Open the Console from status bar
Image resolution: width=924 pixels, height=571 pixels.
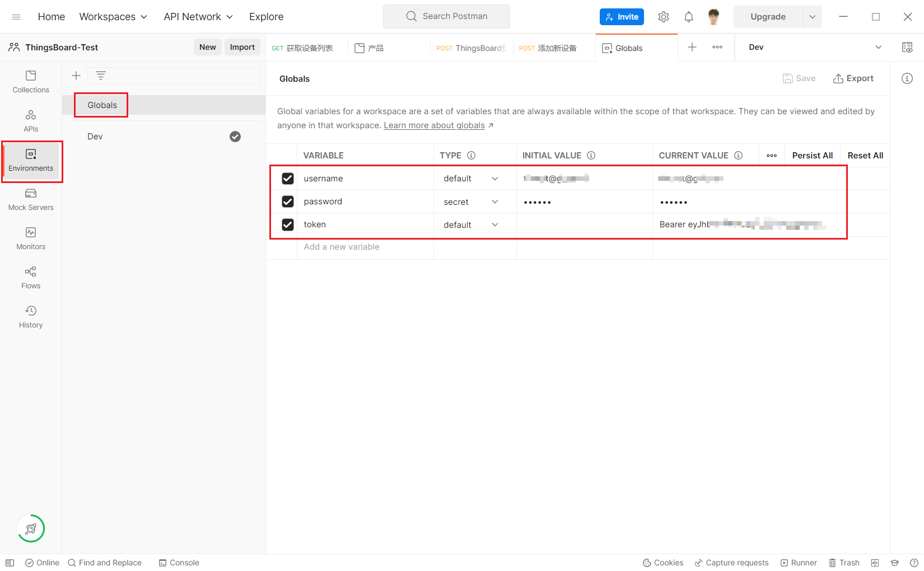pos(179,563)
